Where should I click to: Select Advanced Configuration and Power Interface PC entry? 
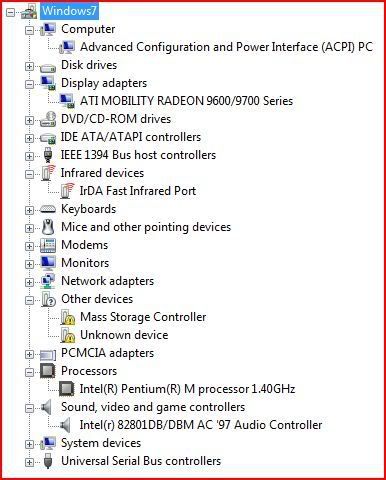[226, 47]
